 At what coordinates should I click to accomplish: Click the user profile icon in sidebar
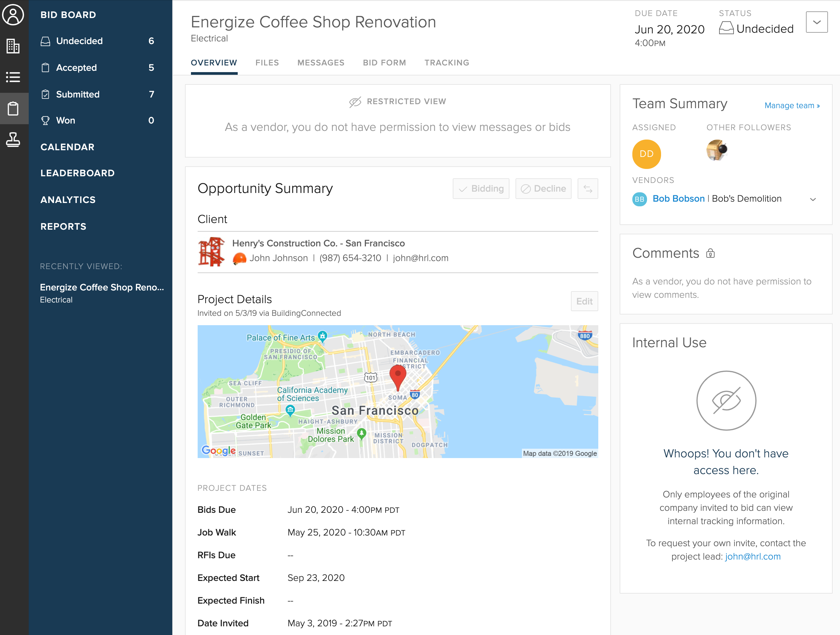pos(13,15)
